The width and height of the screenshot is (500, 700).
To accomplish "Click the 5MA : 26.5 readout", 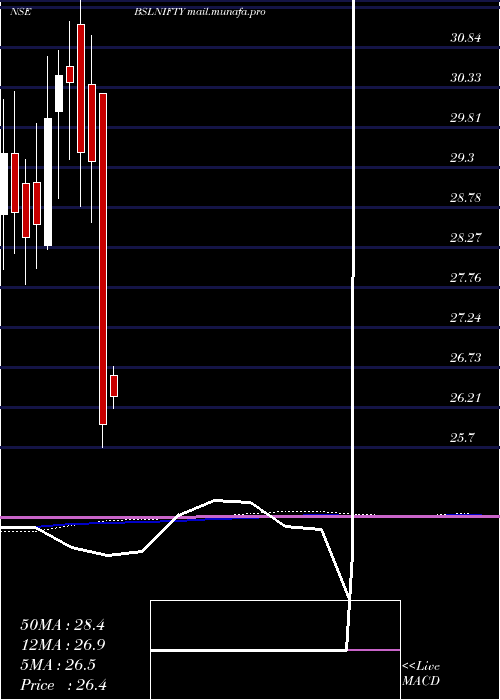I will 58,665.
